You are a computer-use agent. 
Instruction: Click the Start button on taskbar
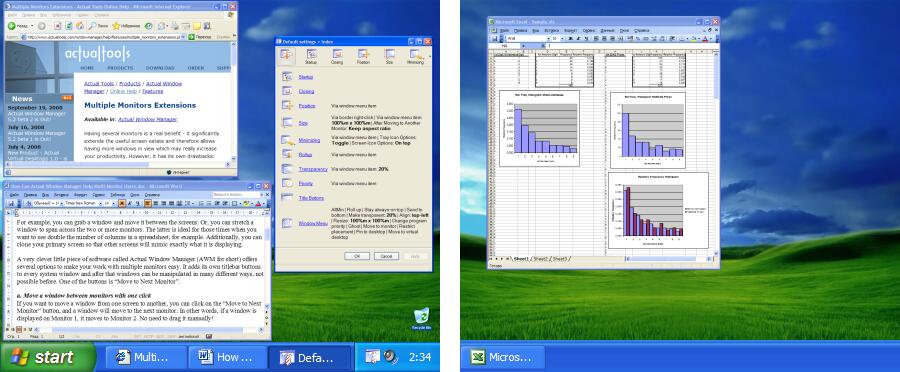click(48, 357)
